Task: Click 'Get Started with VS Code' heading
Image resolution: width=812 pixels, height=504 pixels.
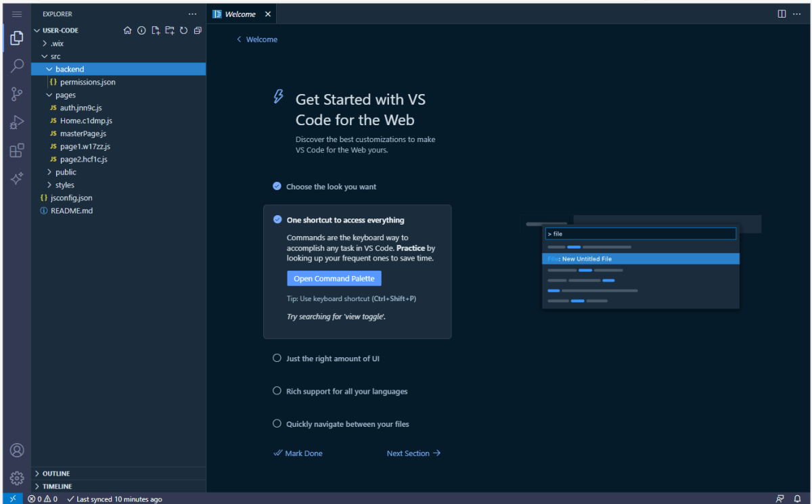Action: [361, 110]
